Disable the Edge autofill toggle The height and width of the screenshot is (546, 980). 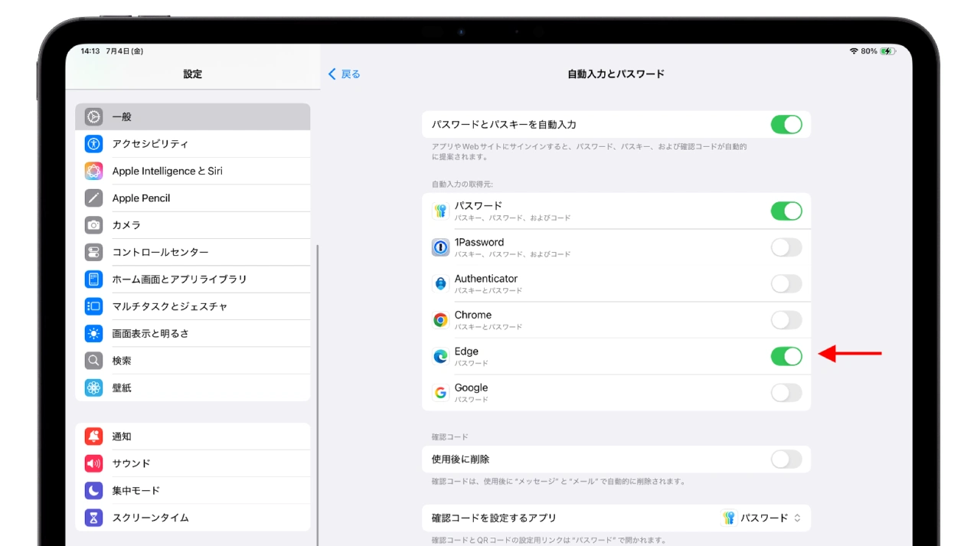pos(786,356)
